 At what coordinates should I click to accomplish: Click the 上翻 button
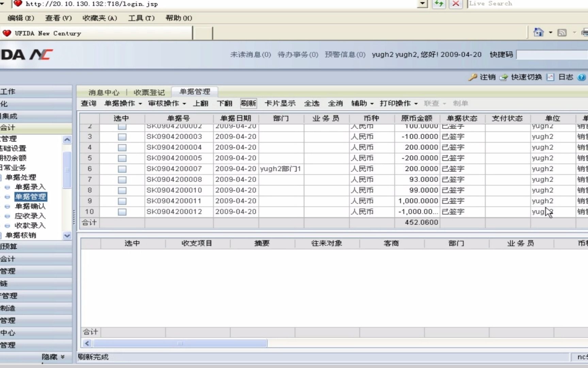pos(200,103)
